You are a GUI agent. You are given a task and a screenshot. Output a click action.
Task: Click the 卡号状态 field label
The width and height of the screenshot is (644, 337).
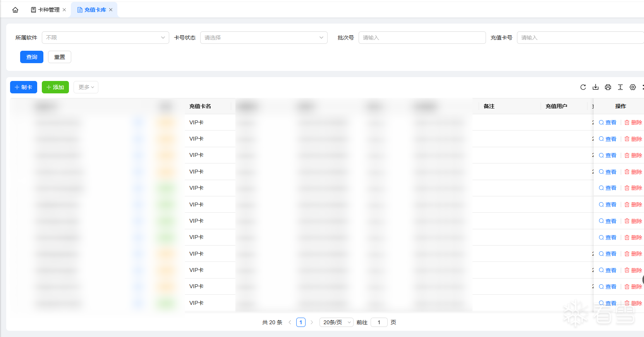click(x=185, y=38)
